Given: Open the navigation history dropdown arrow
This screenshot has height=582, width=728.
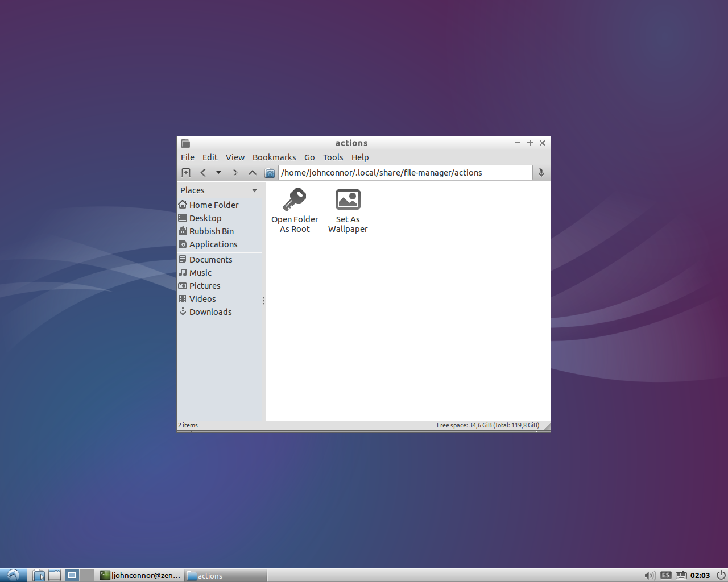Looking at the screenshot, I should coord(218,173).
